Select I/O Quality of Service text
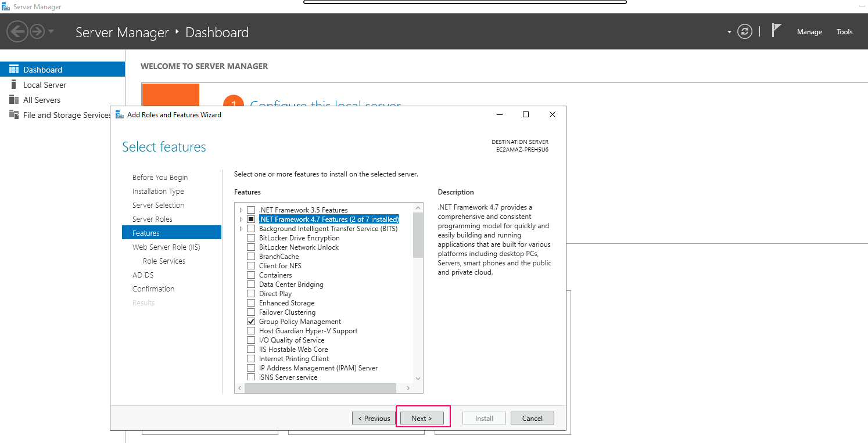Viewport: 868px width, 443px height. (292, 340)
